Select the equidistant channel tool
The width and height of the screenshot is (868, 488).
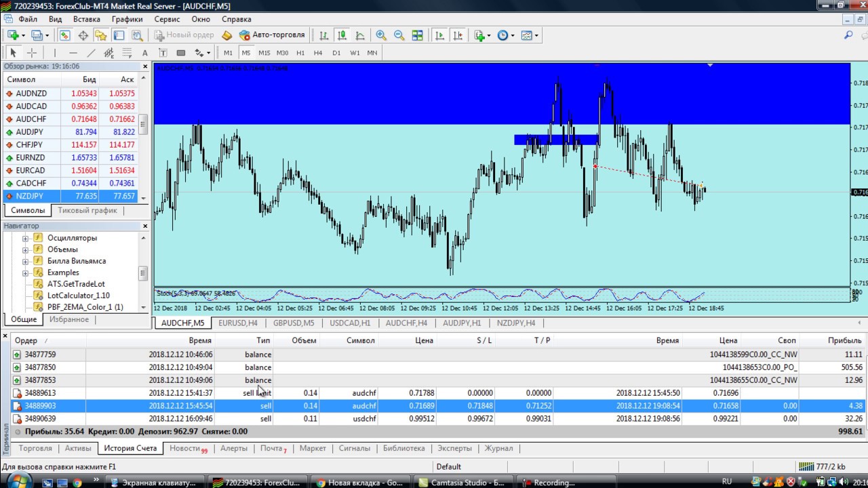pos(108,53)
